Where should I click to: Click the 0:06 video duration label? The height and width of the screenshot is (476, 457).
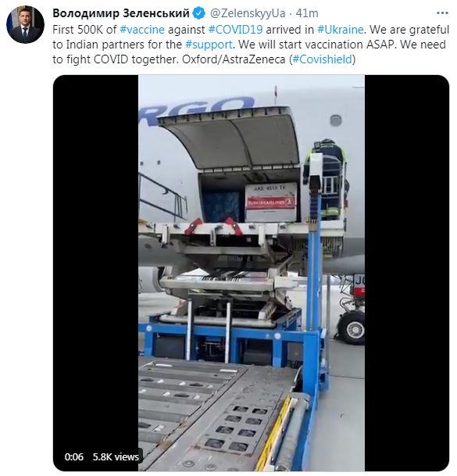(73, 457)
